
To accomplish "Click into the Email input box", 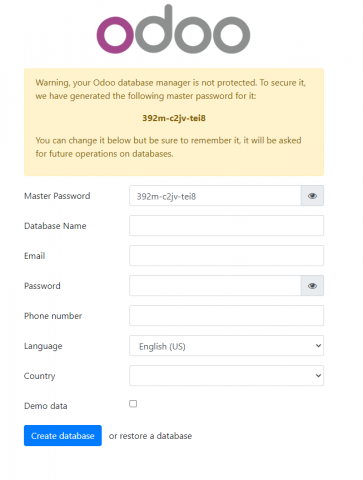I will click(227, 256).
